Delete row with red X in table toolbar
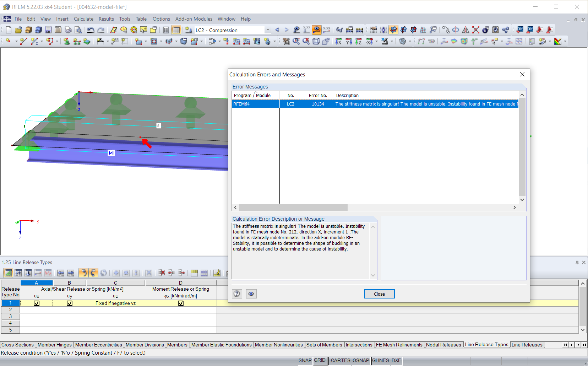Image resolution: width=588 pixels, height=366 pixels. 162,273
